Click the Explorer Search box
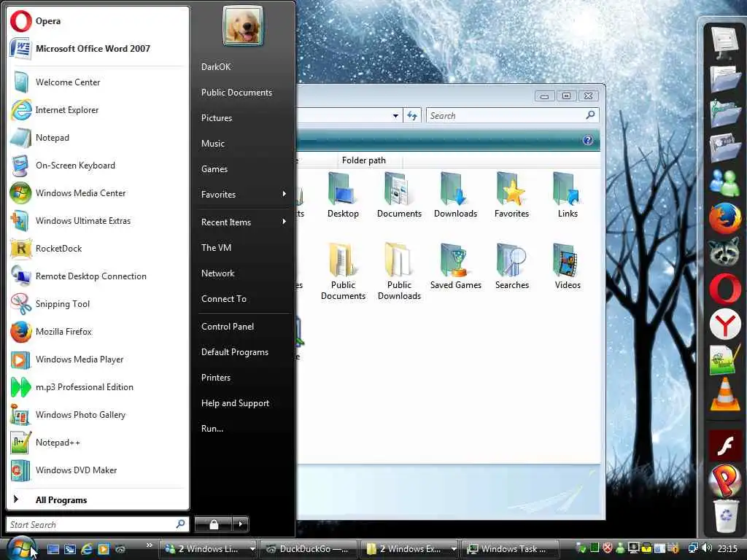 tap(512, 116)
